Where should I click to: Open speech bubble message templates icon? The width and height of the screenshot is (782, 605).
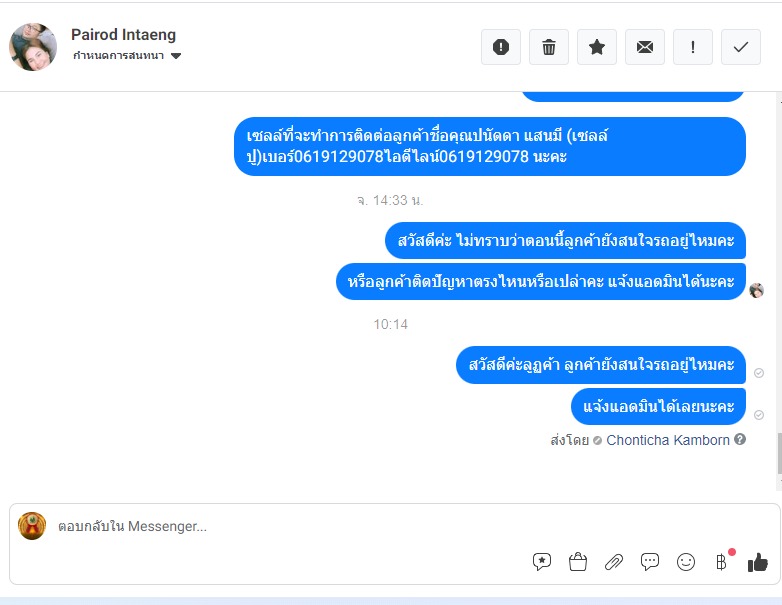tap(650, 562)
